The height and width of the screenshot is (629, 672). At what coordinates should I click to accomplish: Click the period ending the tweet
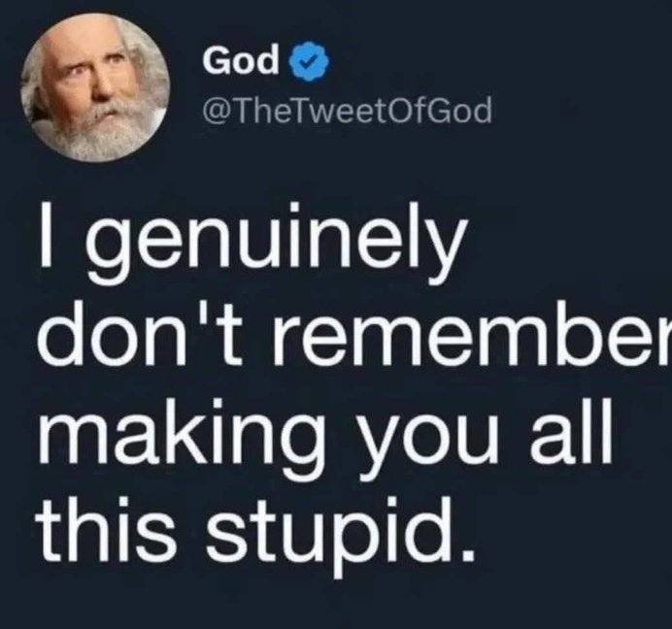[x=469, y=555]
